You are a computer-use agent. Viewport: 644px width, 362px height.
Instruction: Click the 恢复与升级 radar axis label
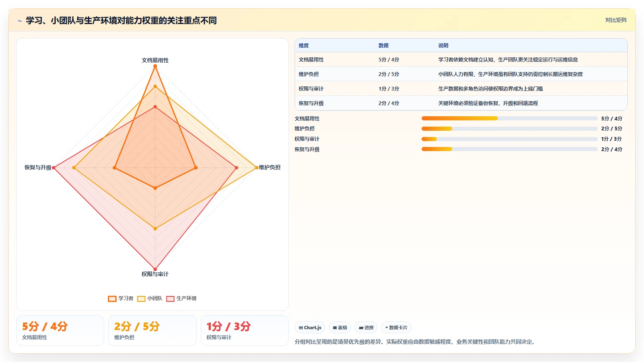click(38, 168)
